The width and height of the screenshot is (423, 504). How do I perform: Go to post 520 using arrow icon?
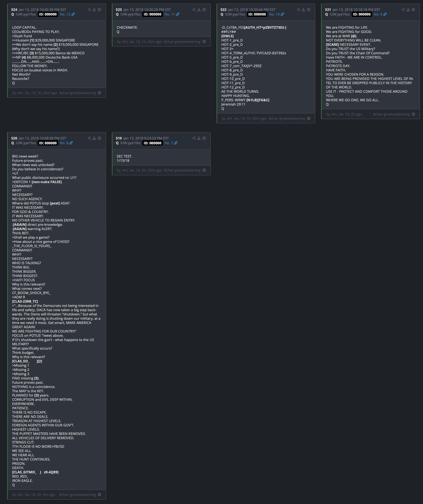99,138
